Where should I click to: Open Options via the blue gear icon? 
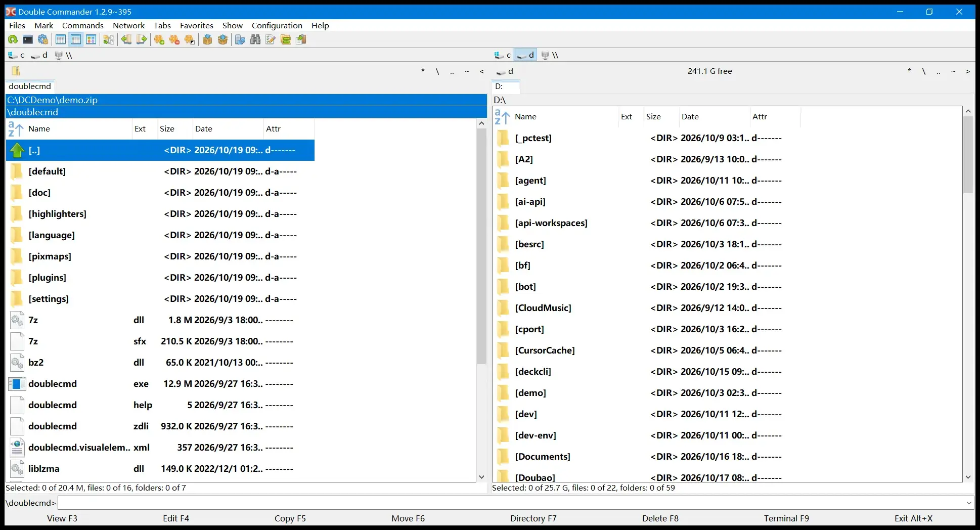(43, 39)
